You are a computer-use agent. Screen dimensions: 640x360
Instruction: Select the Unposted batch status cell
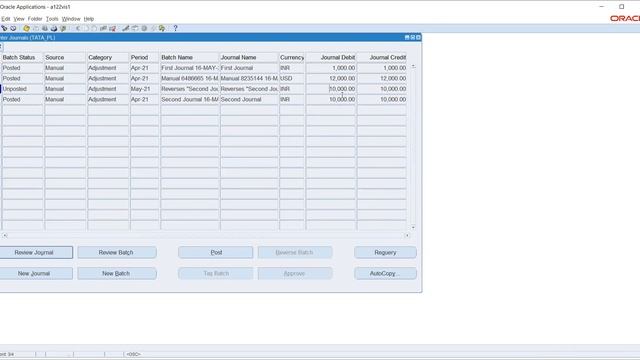tap(22, 89)
